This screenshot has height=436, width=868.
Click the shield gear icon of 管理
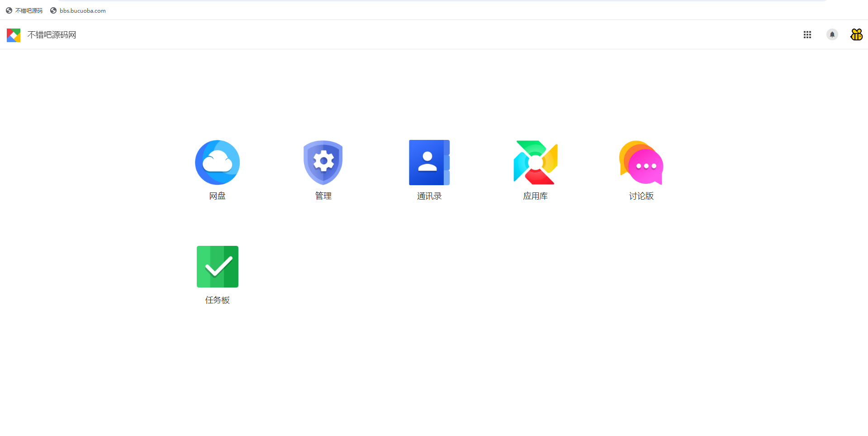point(323,162)
